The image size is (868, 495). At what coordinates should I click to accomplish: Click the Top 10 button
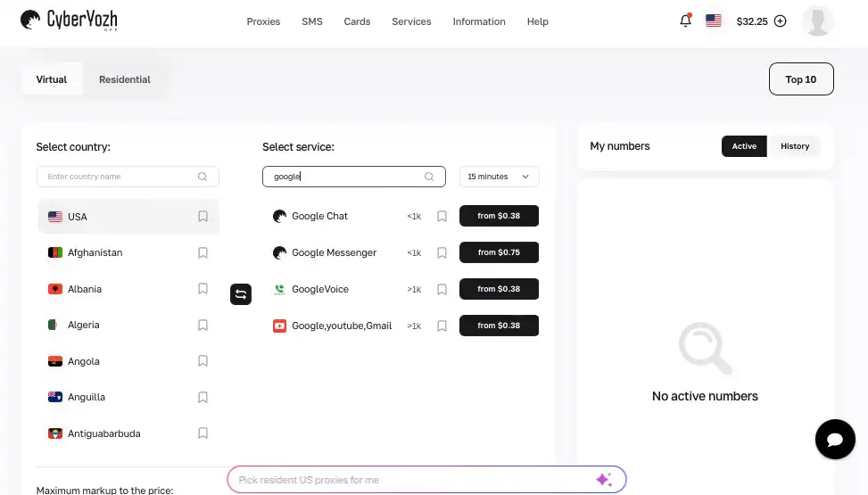[801, 79]
